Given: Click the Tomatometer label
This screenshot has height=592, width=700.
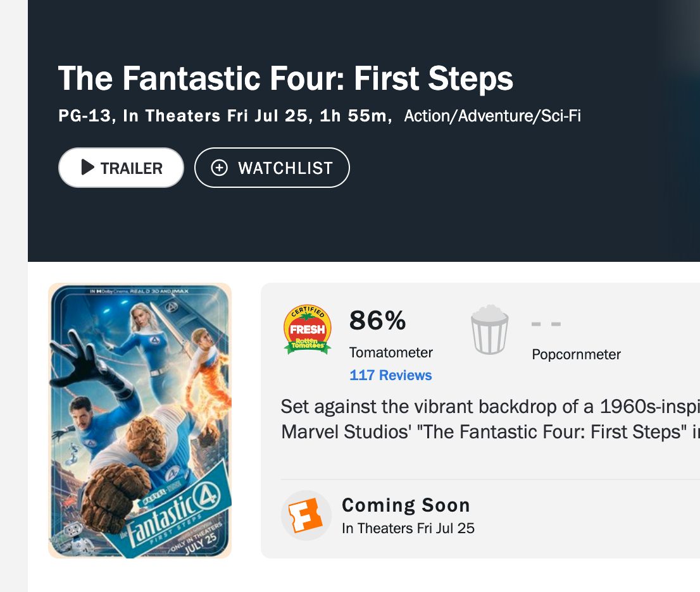Looking at the screenshot, I should coord(391,352).
